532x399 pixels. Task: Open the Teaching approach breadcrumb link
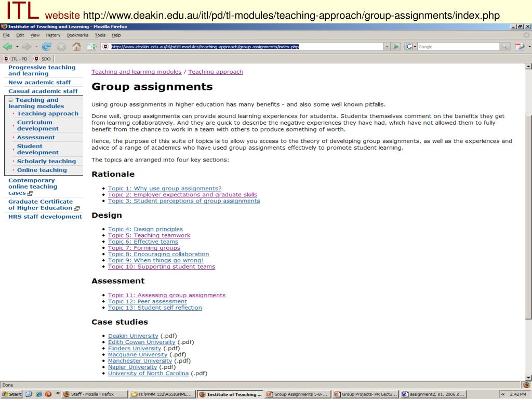pos(216,72)
